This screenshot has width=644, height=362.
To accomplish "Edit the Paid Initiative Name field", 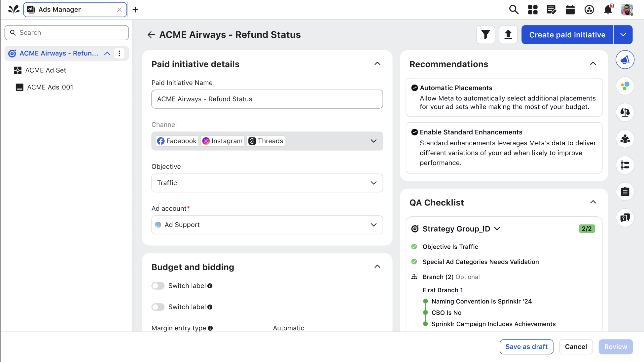I will (267, 99).
